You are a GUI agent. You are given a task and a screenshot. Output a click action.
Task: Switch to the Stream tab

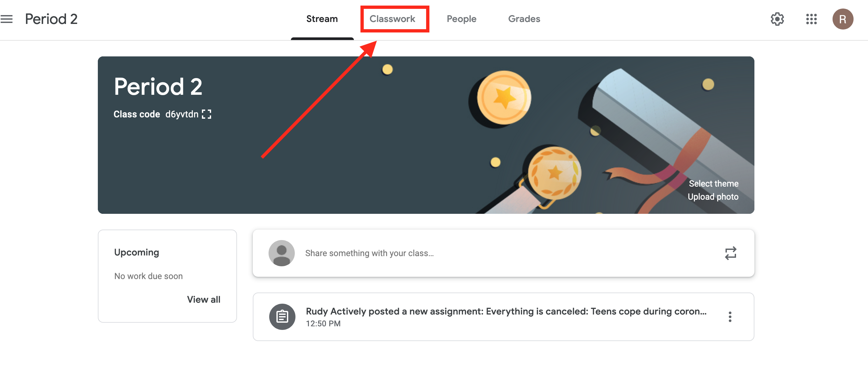tap(322, 19)
